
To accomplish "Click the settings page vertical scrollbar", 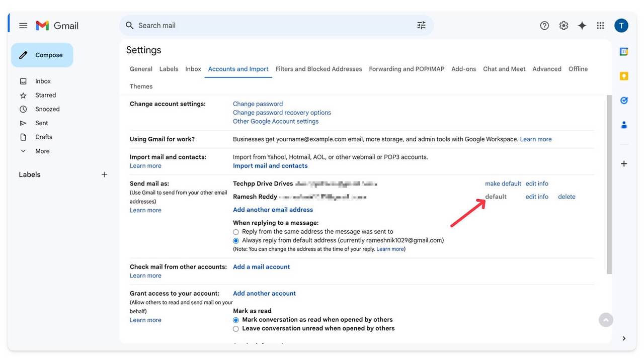I will (609, 185).
